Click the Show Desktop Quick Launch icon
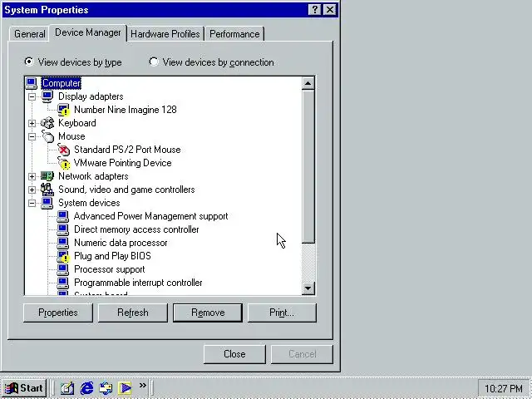The image size is (532, 399). (x=67, y=388)
